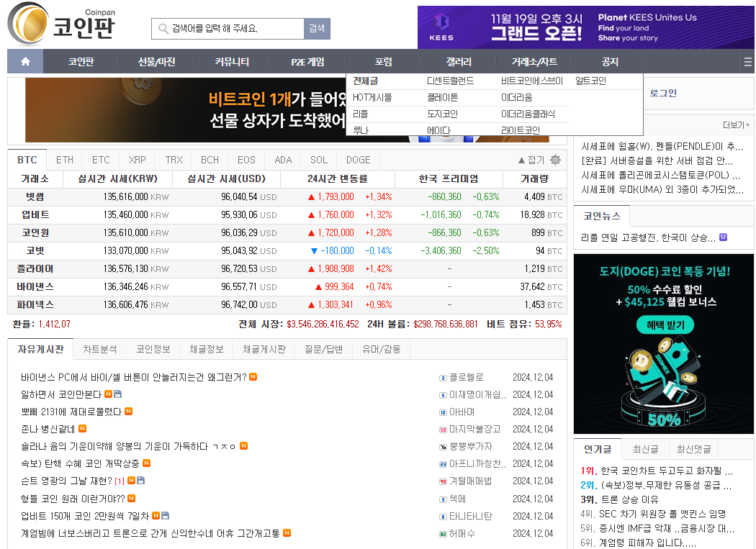This screenshot has width=756, height=549.
Task: Open the 포럼 menu
Action: (x=383, y=62)
